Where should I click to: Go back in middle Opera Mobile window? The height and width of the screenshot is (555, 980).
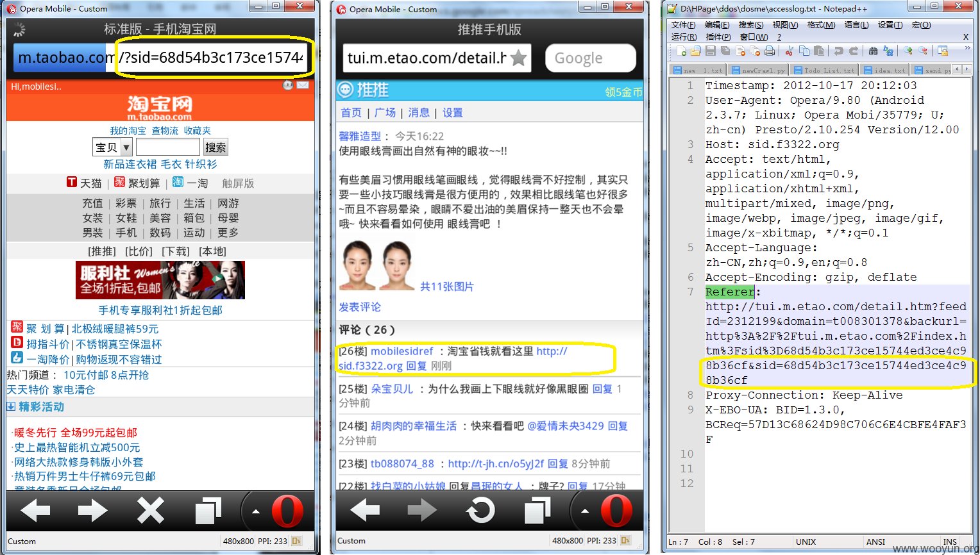click(x=365, y=511)
